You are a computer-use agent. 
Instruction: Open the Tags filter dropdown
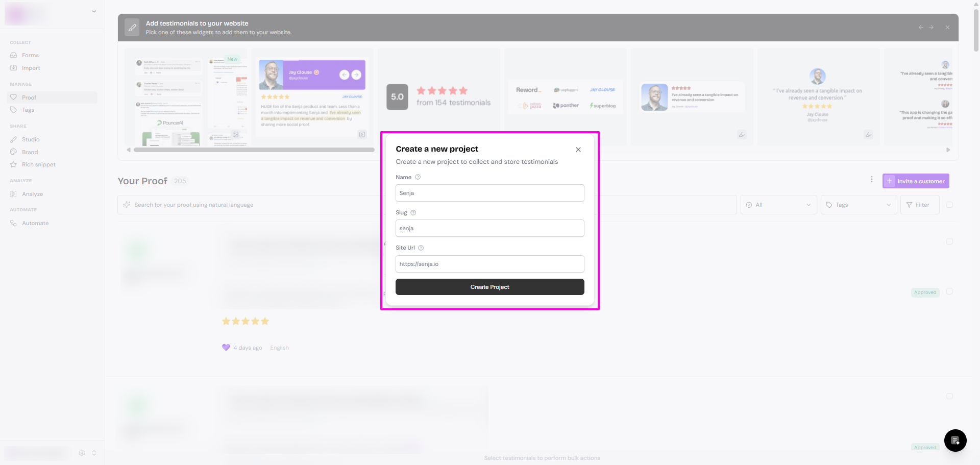859,205
